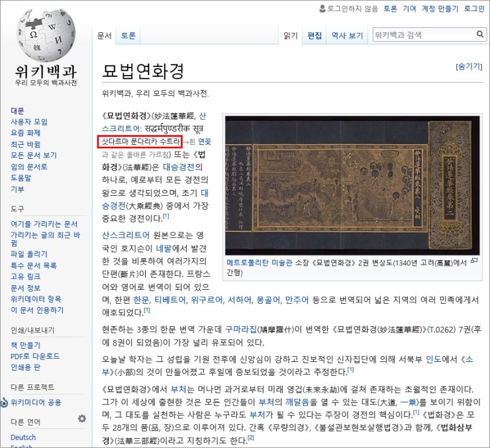Switch to the 토론 page tab
The image size is (490, 448).
point(128,36)
